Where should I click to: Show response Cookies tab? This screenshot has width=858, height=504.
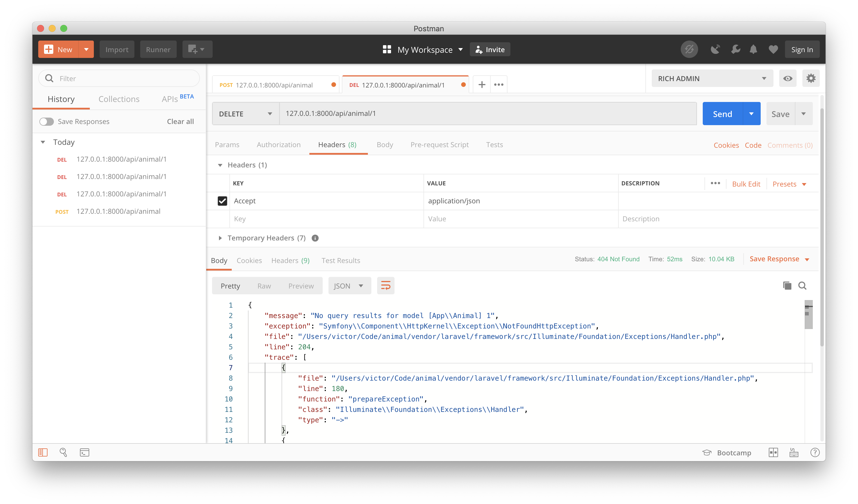click(x=249, y=260)
